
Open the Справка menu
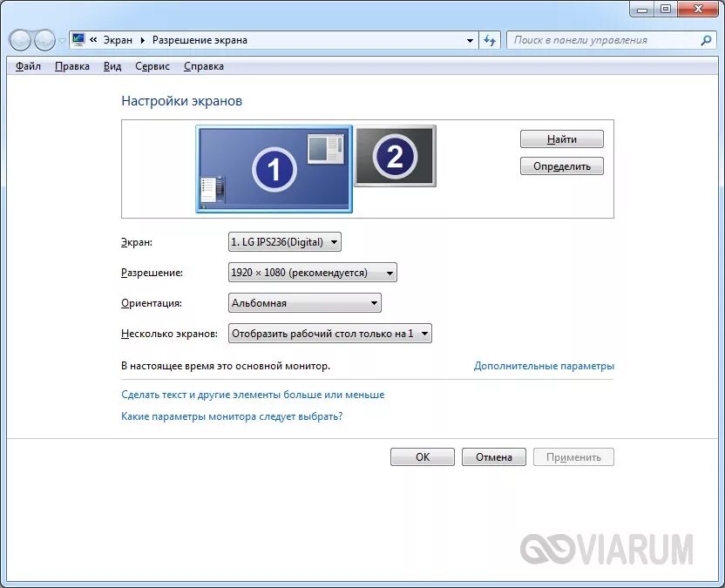click(x=204, y=66)
